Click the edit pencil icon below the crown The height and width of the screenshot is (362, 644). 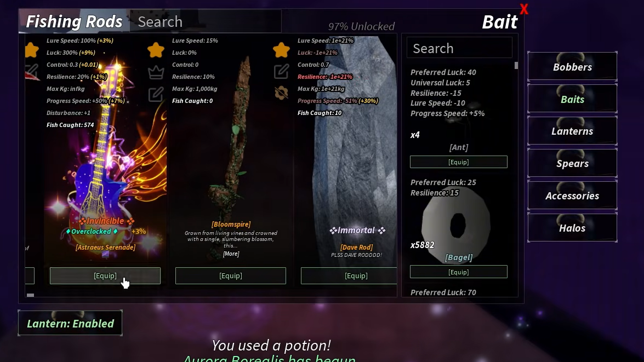pos(156,94)
